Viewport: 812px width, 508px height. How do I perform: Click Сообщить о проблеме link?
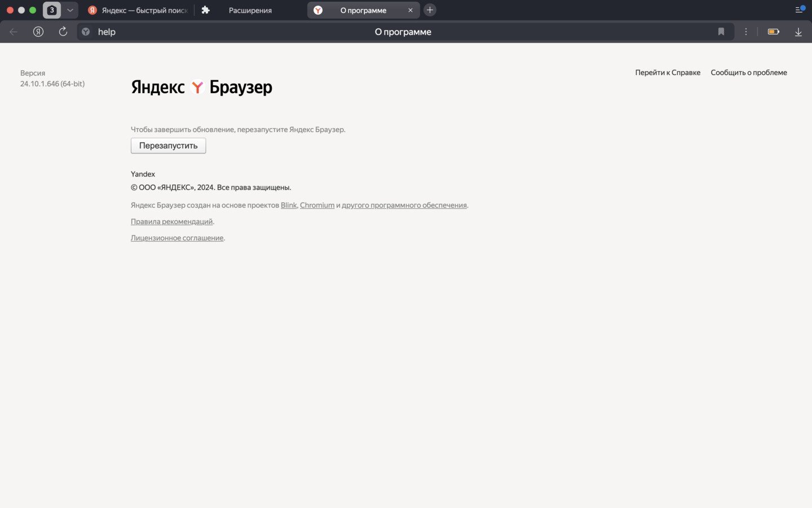[x=749, y=72]
